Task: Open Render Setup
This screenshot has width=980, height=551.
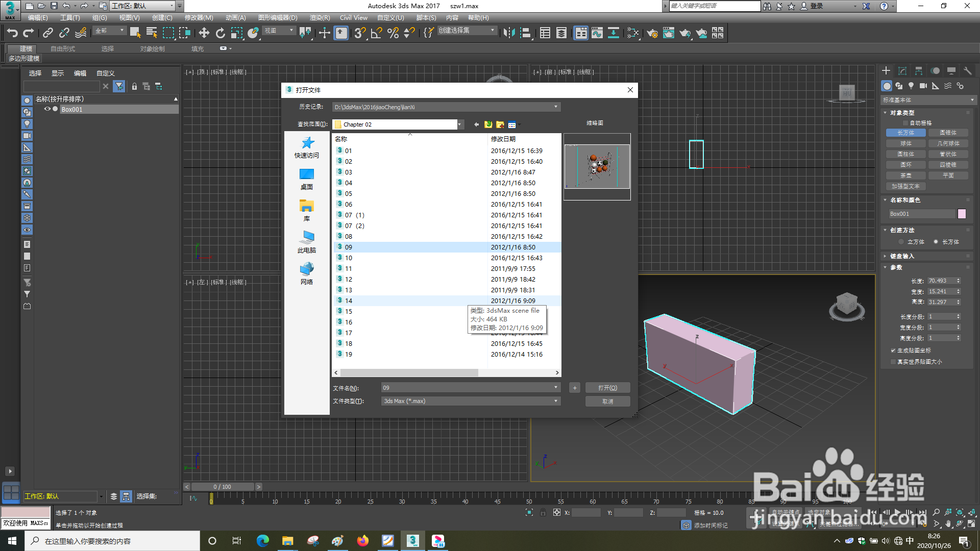Action: 652,33
